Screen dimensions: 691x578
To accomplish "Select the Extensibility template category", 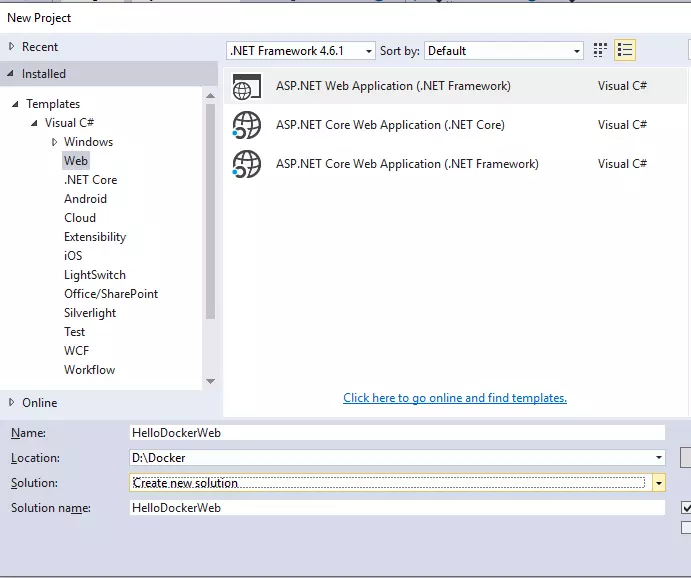I will point(95,237).
